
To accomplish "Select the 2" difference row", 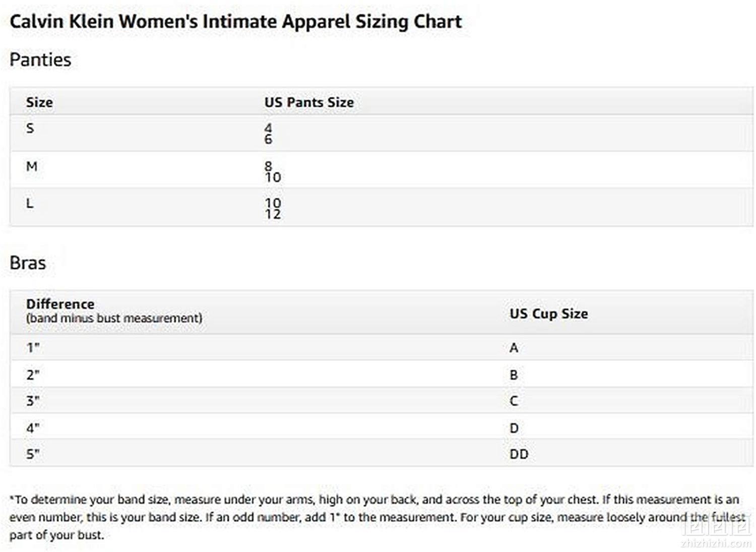I will tap(381, 374).
